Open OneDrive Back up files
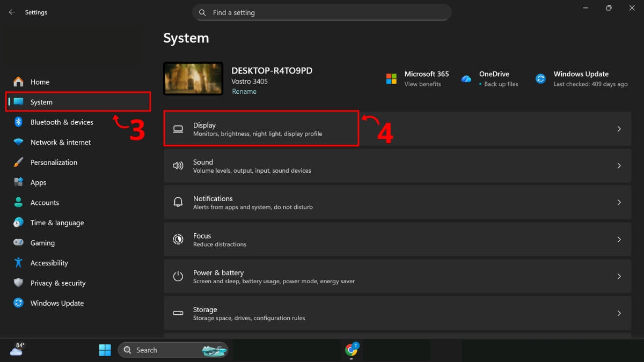Screen dimensions: 644x362 coord(501,84)
